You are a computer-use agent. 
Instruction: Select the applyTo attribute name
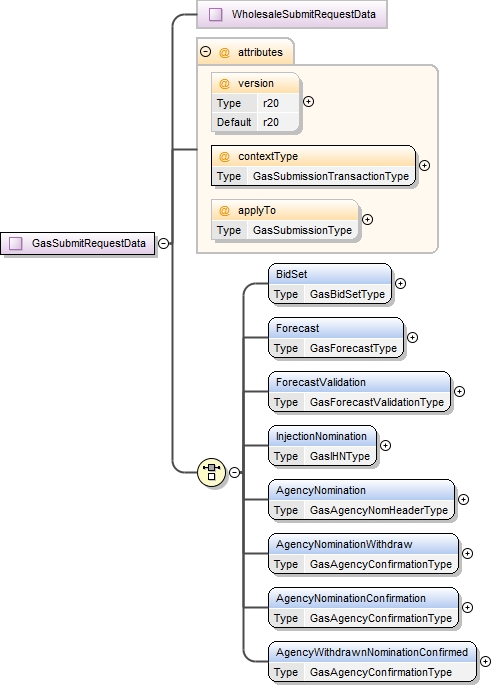257,211
